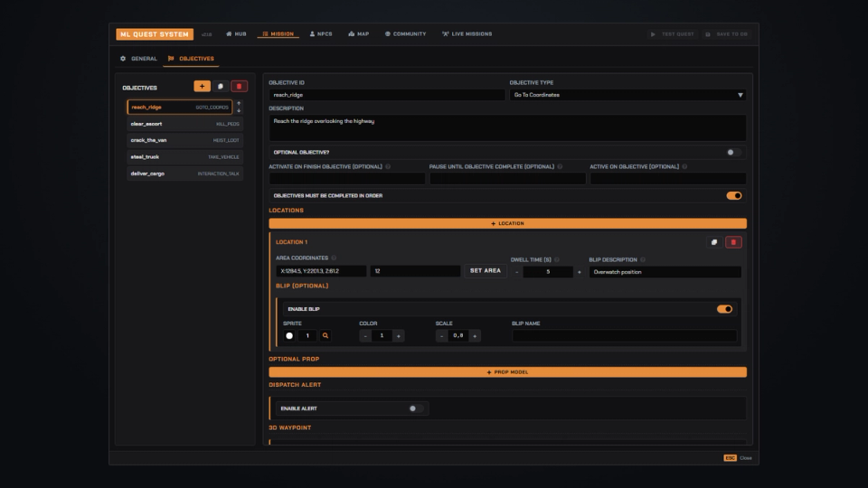The image size is (868, 488).
Task: Disable objectives must be completed in order
Action: tap(734, 195)
